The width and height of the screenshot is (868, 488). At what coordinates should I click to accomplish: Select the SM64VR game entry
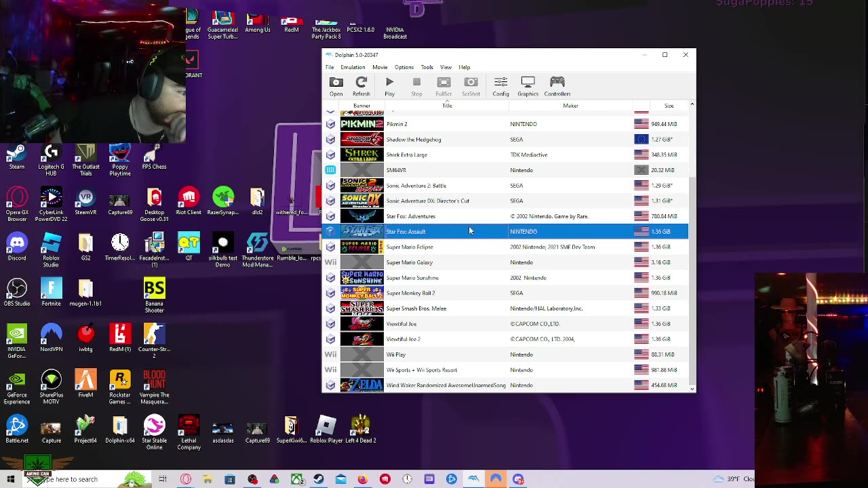point(505,170)
